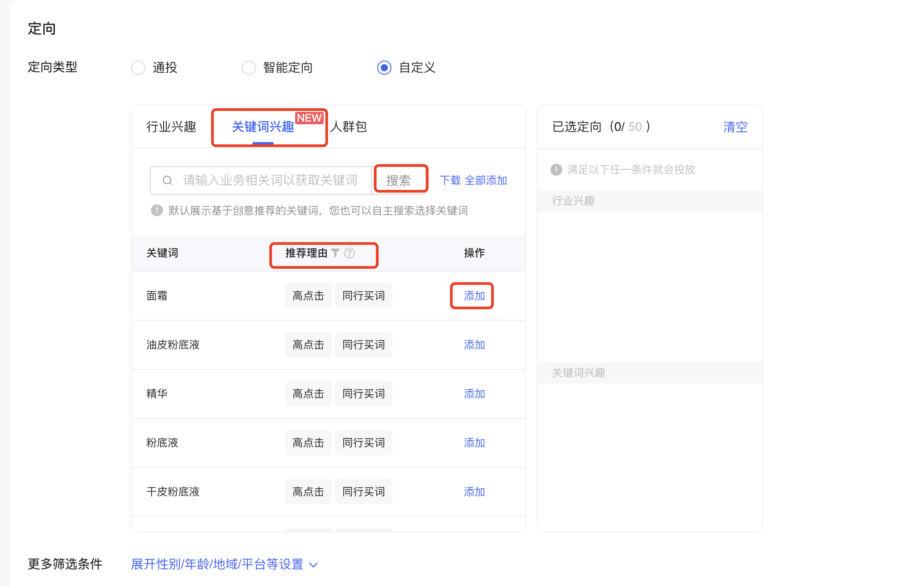Add the keyword 面霜
The height and width of the screenshot is (588, 905).
(472, 295)
